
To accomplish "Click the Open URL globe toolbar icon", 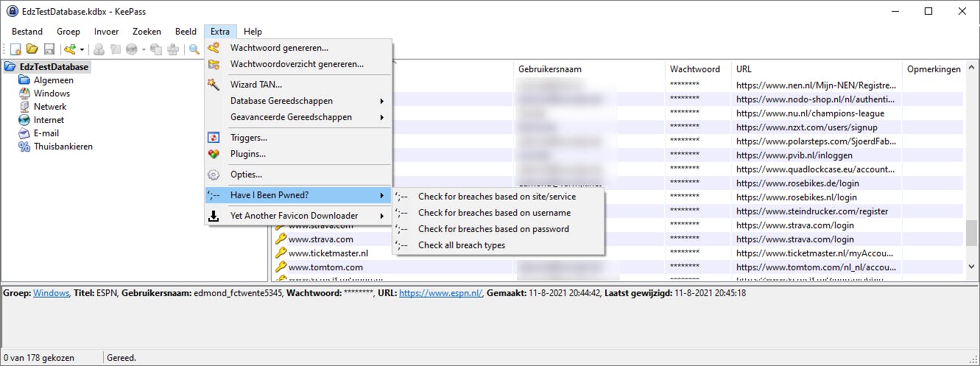I will pyautogui.click(x=131, y=49).
